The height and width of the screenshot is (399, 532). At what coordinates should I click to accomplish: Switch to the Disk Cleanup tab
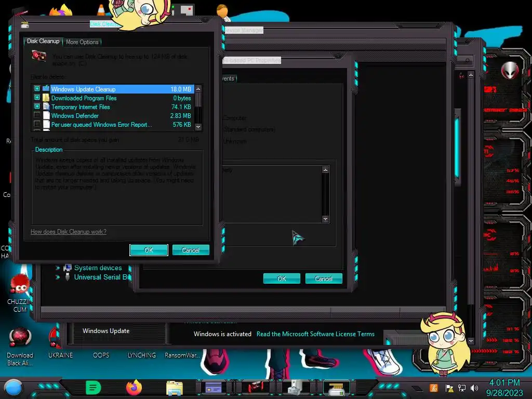click(43, 41)
